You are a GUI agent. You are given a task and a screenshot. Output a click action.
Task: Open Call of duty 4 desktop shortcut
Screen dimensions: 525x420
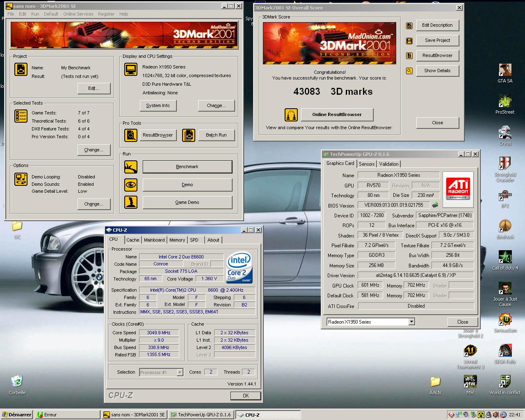tap(505, 260)
